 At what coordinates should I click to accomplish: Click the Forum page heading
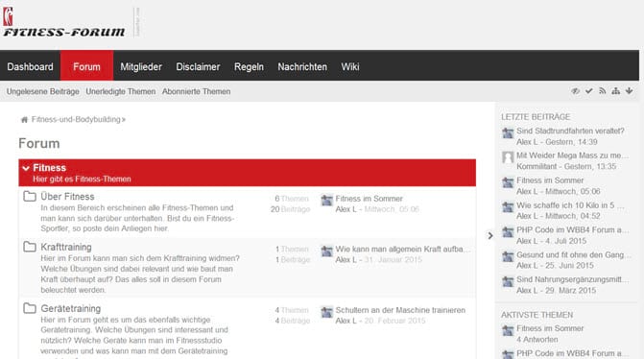click(x=39, y=143)
